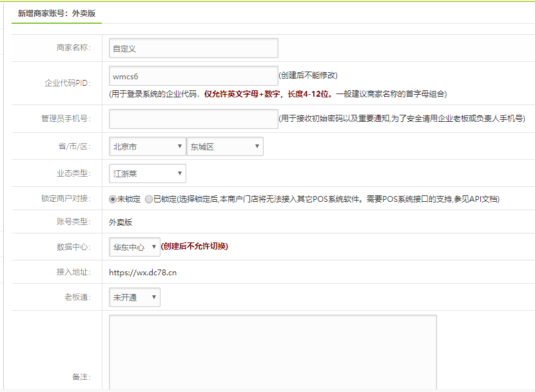Click the 企业代码PID field containing wmcs6
This screenshot has height=392, width=535.
pyautogui.click(x=193, y=76)
